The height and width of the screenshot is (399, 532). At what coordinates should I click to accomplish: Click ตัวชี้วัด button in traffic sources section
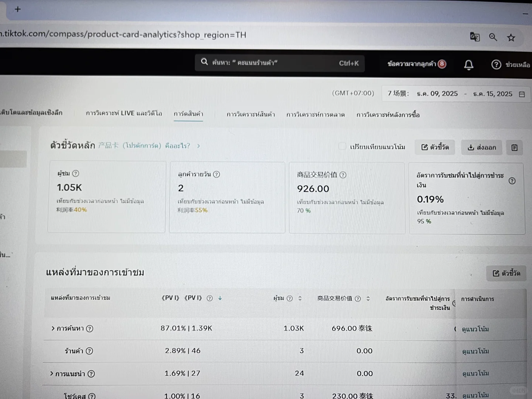click(x=506, y=273)
